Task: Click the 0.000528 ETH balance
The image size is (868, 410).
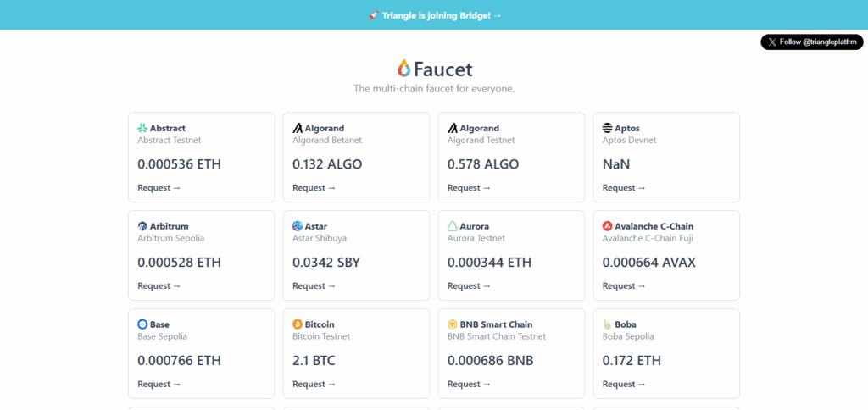Action: [180, 263]
